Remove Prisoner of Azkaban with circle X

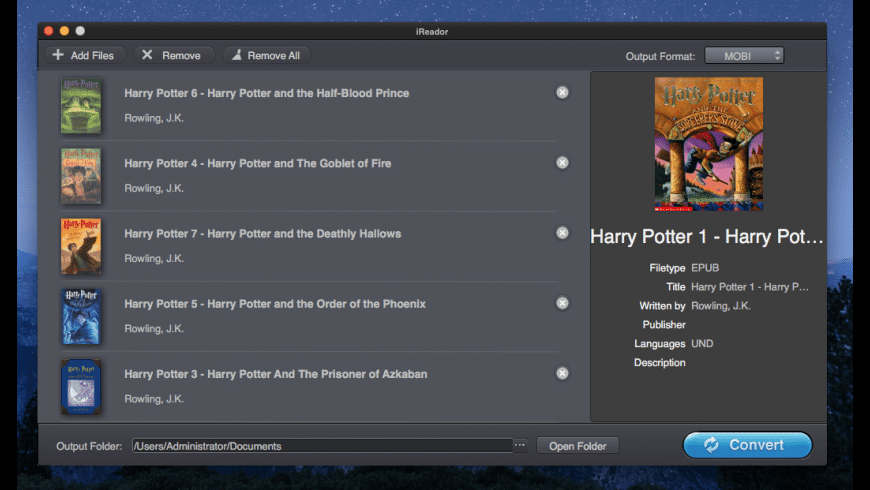(x=562, y=373)
